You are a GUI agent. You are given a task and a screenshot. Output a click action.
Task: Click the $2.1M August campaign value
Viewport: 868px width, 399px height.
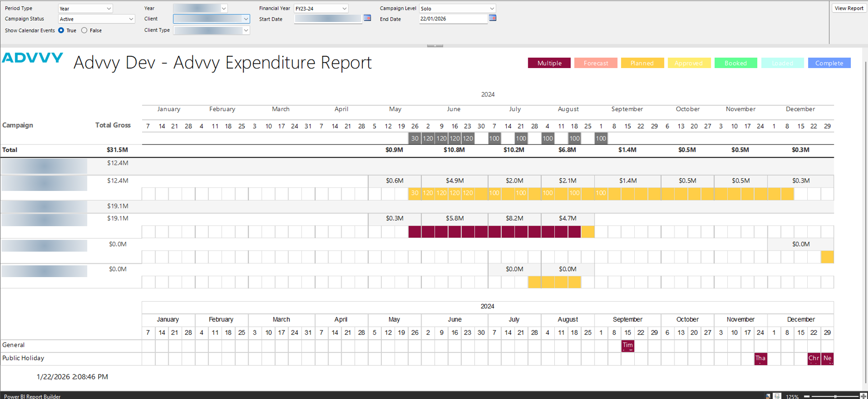tap(568, 181)
